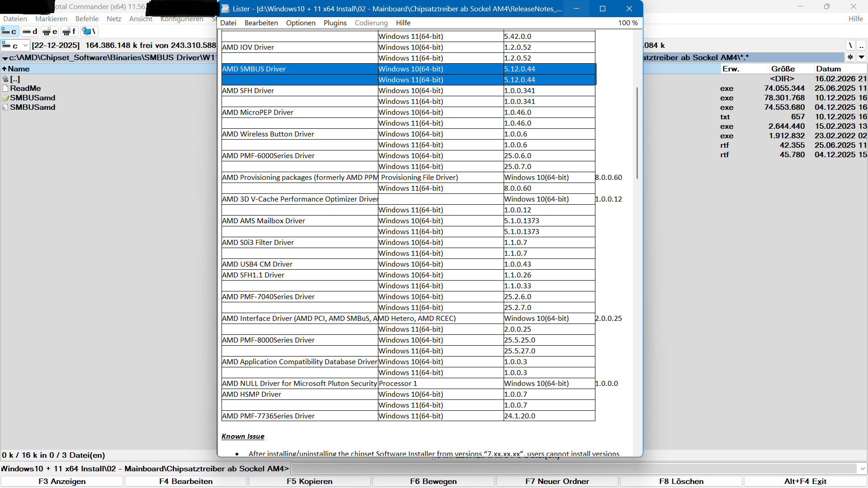Open the command line history dropdown
868x488 pixels.
point(862,469)
